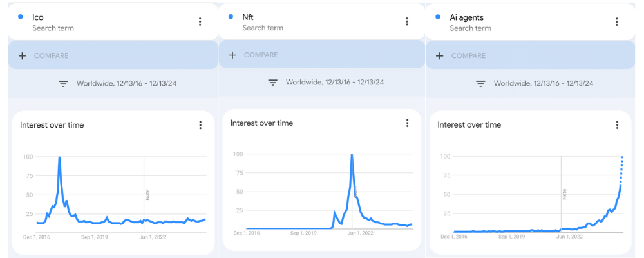Screen dimensions: 644x258
Task: Click 'Search term' subtitle under Ai agents
Action: (470, 28)
